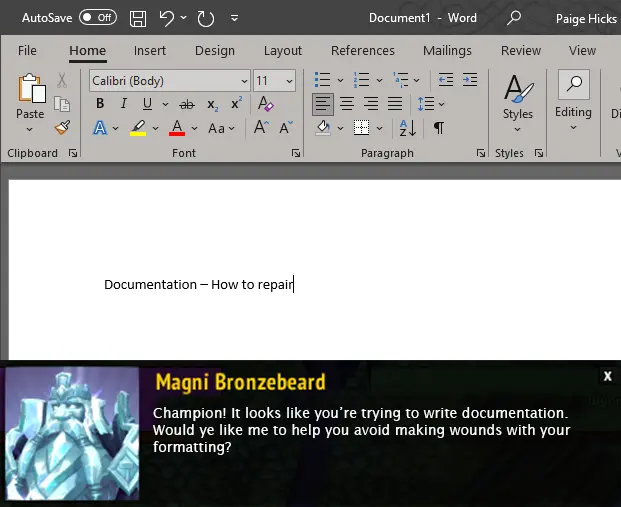Click Decrease Font Size icon
621x507 pixels.
pyautogui.click(x=286, y=128)
